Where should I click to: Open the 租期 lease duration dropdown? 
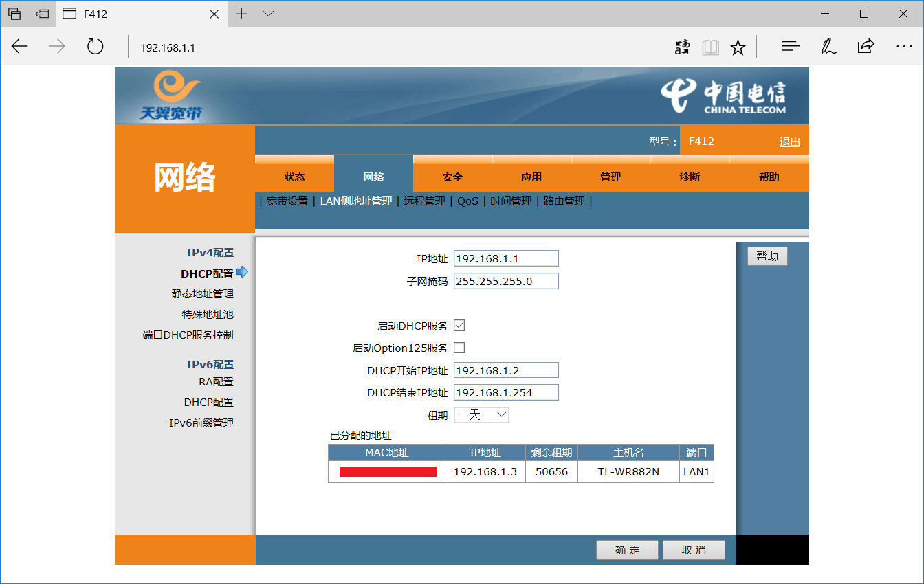pyautogui.click(x=481, y=414)
